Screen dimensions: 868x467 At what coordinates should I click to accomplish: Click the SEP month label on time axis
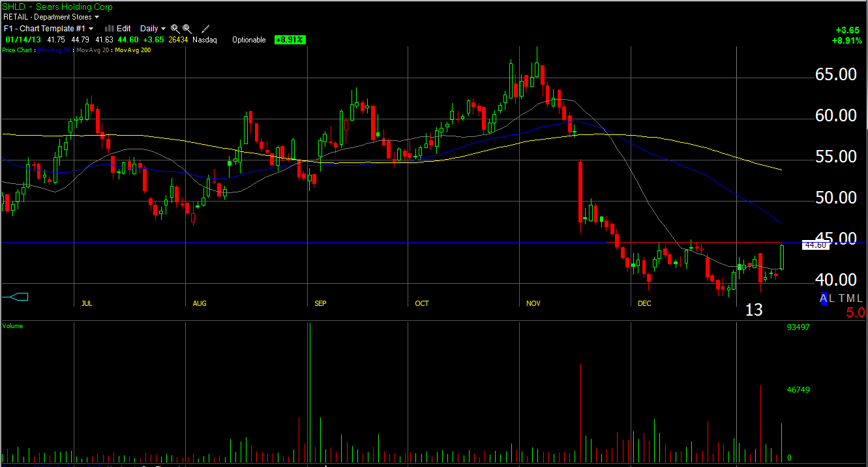click(x=320, y=303)
